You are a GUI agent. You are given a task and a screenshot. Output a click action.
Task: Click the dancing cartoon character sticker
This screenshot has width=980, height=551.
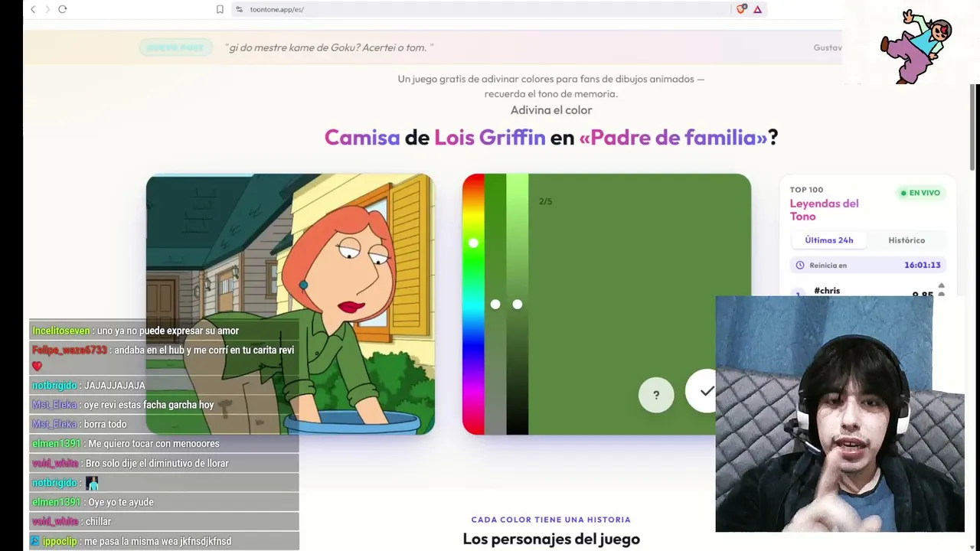tap(916, 45)
